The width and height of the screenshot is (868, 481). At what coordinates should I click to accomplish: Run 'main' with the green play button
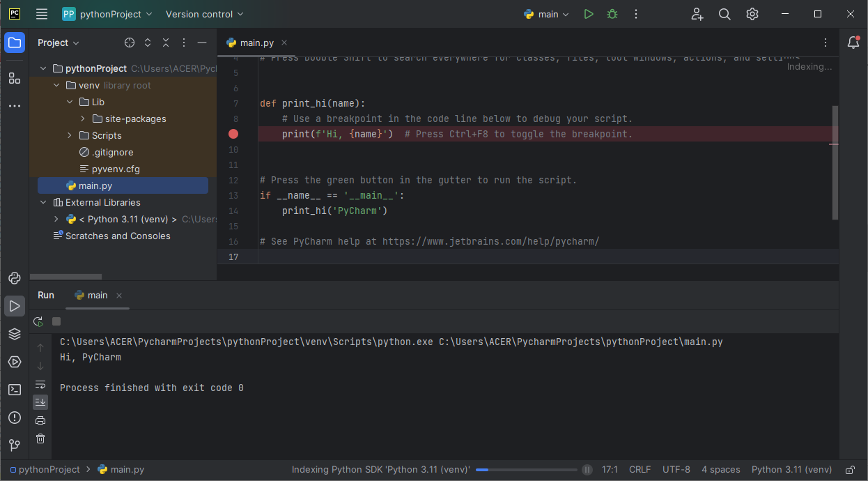click(589, 14)
